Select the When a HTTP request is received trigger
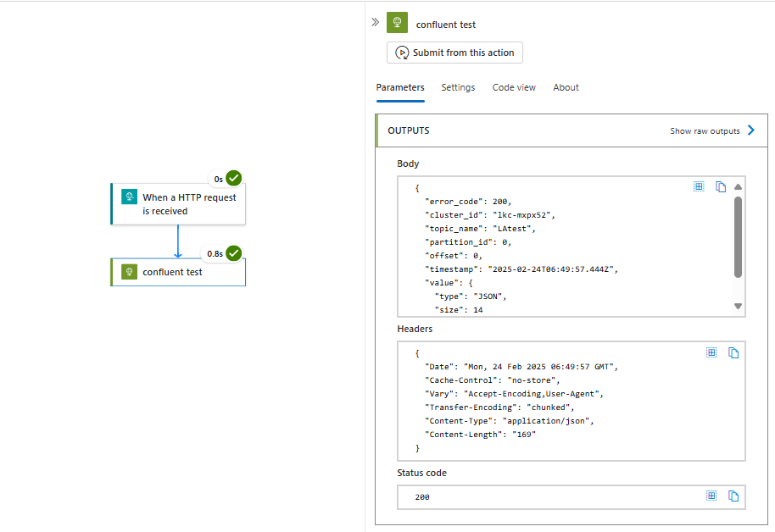Viewport: 775px width, 532px height. pos(178,204)
